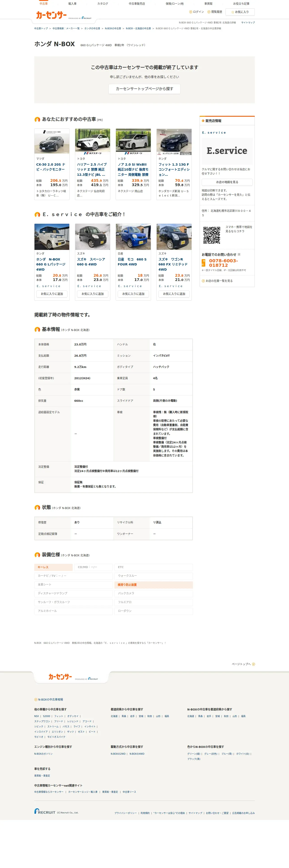Open 利用規約 footer link

click(x=145, y=813)
